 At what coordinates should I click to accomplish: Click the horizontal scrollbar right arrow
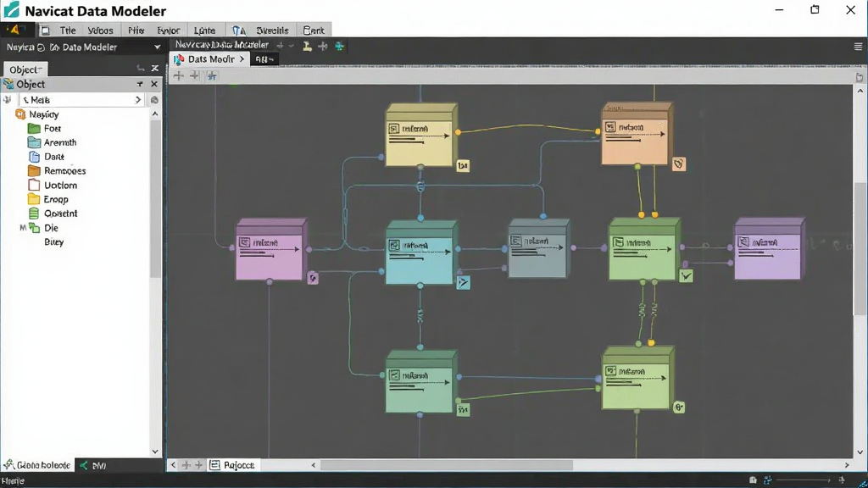pos(847,465)
